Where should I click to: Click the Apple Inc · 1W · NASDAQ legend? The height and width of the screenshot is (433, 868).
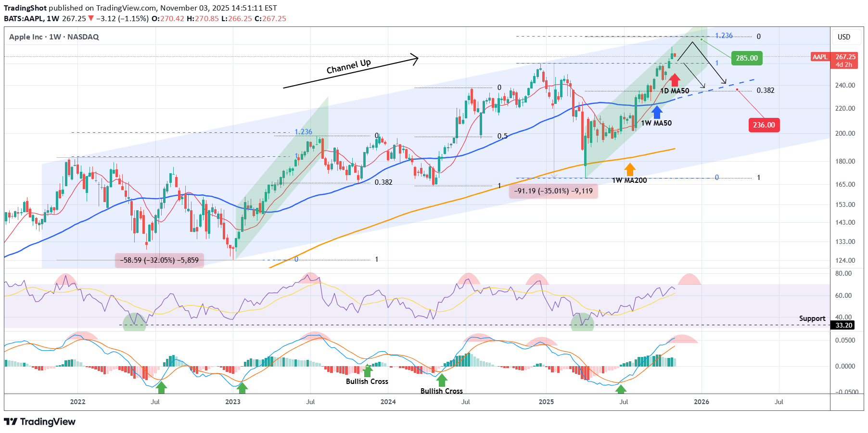tap(54, 37)
